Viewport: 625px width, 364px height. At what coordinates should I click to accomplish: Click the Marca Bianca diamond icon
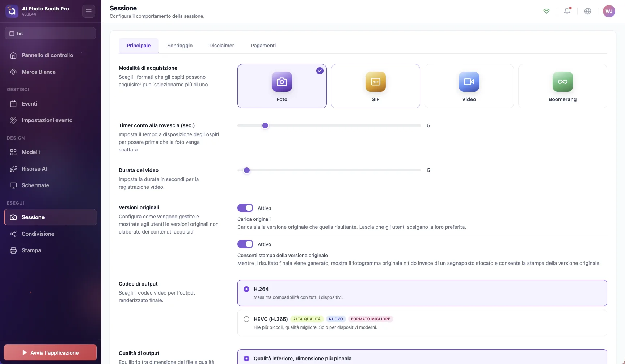[x=13, y=72]
